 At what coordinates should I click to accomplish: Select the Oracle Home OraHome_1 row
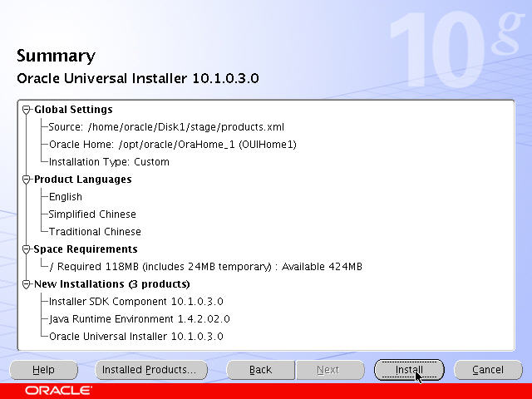point(173,145)
